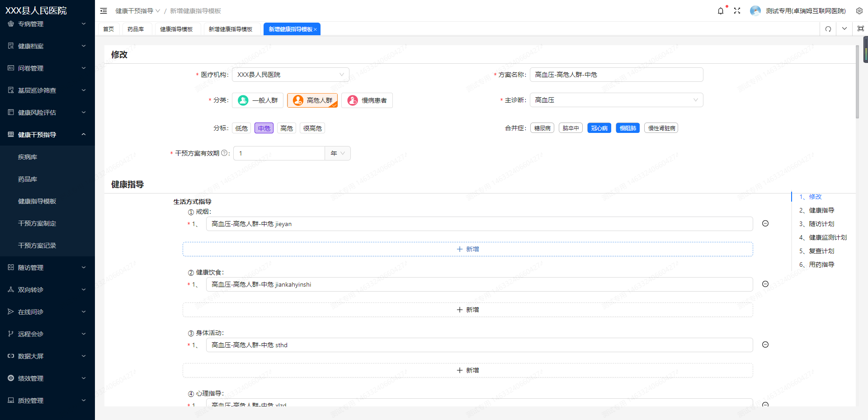The height and width of the screenshot is (420, 868).
Task: Open the 年 unit dropdown for validity period
Action: 337,153
